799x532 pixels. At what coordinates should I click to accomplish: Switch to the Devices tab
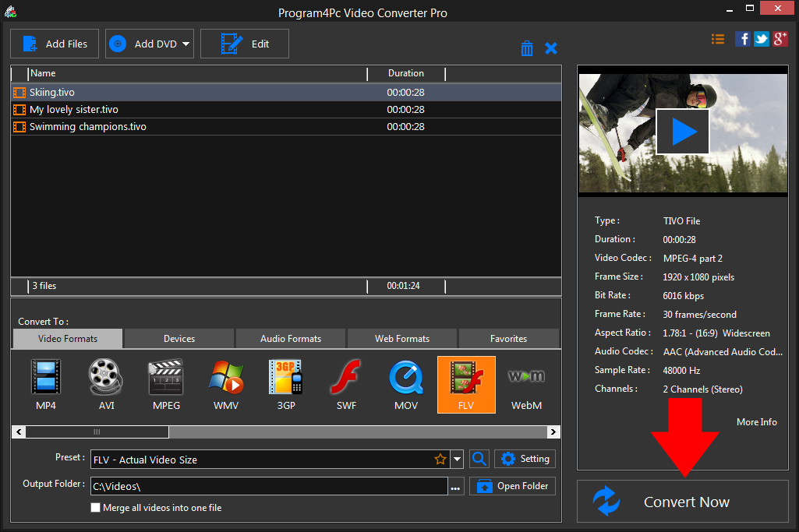click(x=179, y=339)
